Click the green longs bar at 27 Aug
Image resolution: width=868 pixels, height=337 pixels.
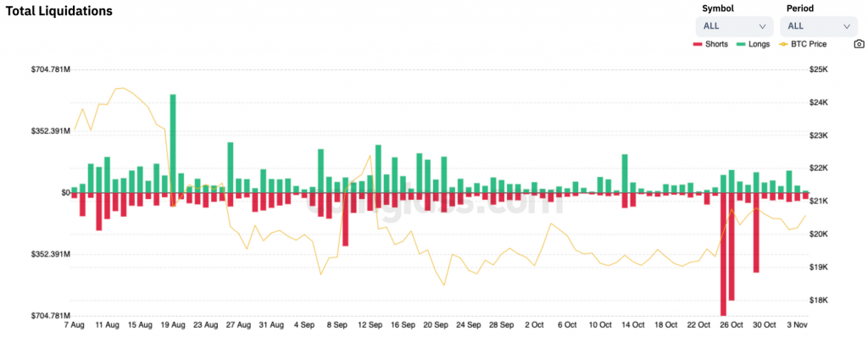pyautogui.click(x=231, y=167)
